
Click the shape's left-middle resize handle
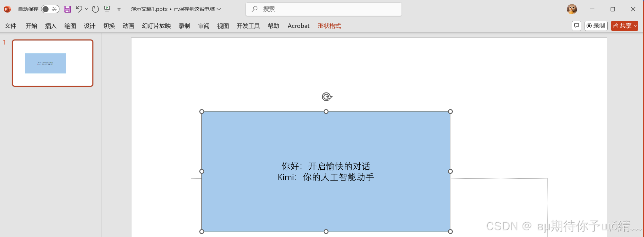202,171
